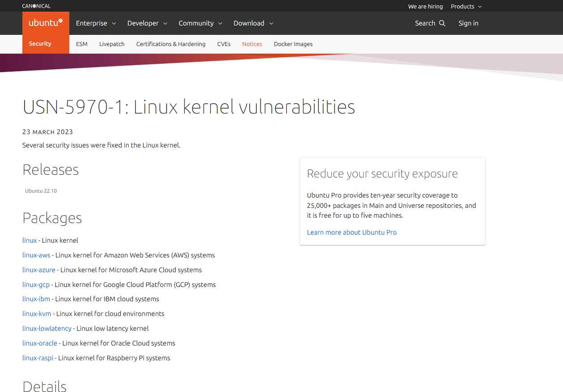Open the linux-raspi package link
The height and width of the screenshot is (392, 563).
coord(38,358)
